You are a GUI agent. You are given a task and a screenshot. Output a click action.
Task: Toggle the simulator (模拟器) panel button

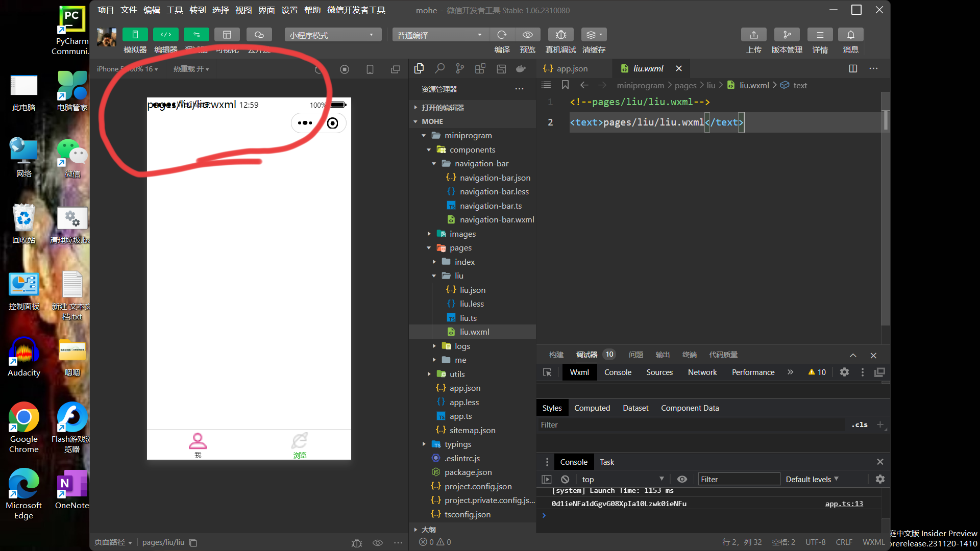point(135,35)
